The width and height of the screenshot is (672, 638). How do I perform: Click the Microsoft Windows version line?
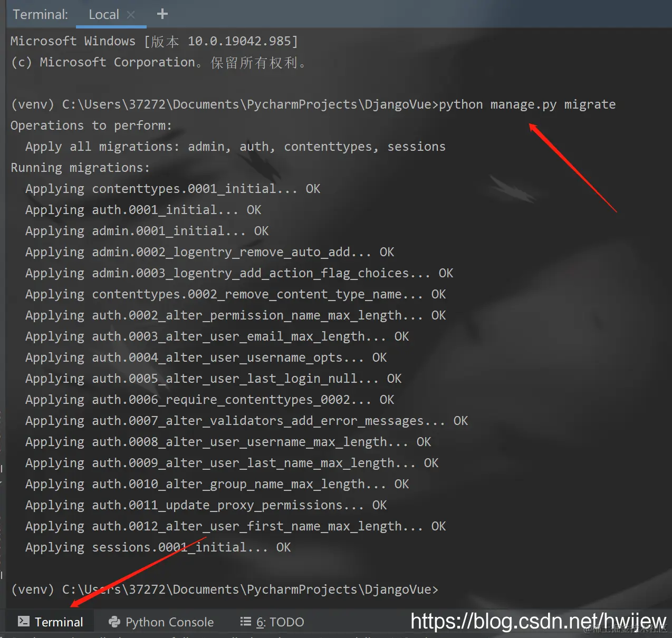(x=154, y=41)
